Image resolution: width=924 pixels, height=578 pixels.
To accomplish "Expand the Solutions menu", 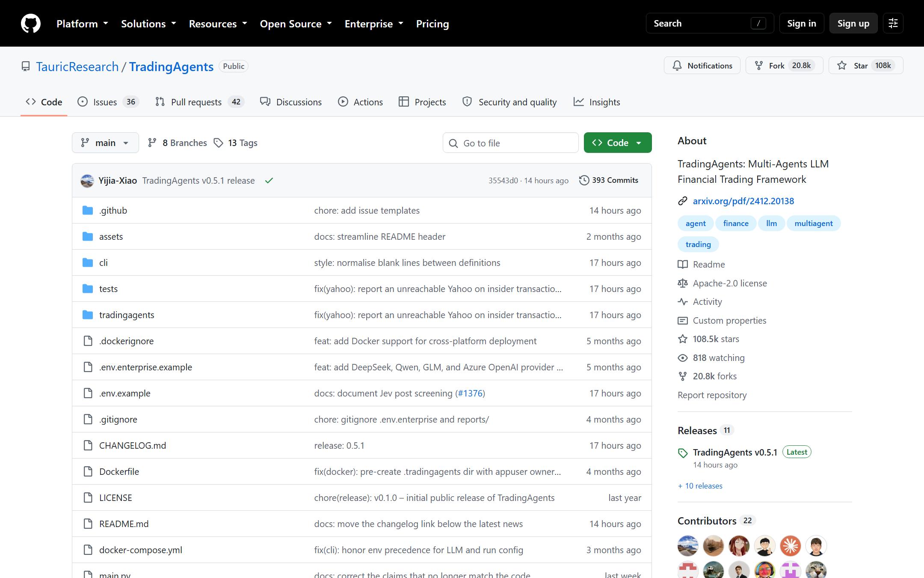I will [148, 24].
